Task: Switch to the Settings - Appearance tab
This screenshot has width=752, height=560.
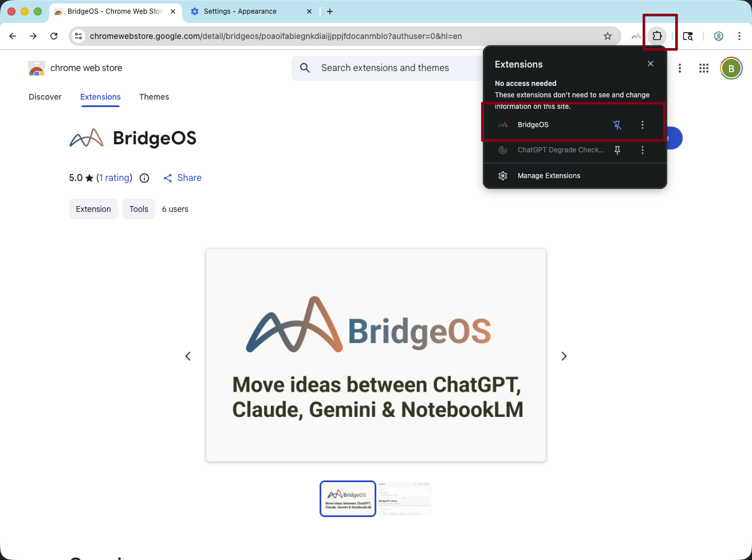Action: (241, 11)
